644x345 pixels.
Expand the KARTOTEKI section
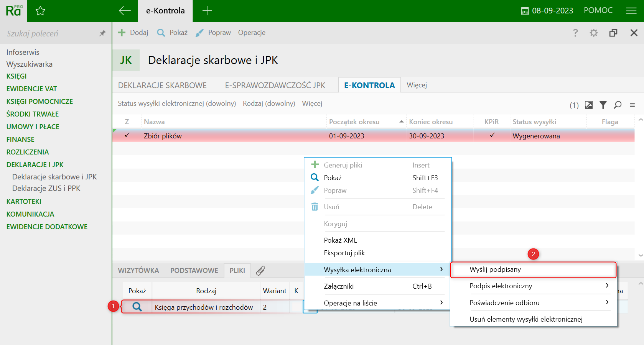[24, 201]
